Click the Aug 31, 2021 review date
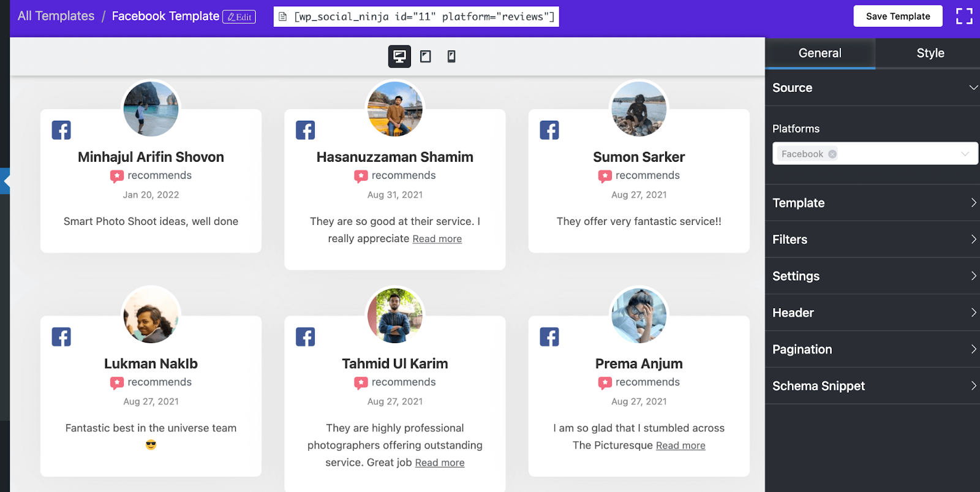This screenshot has height=492, width=980. click(x=395, y=195)
